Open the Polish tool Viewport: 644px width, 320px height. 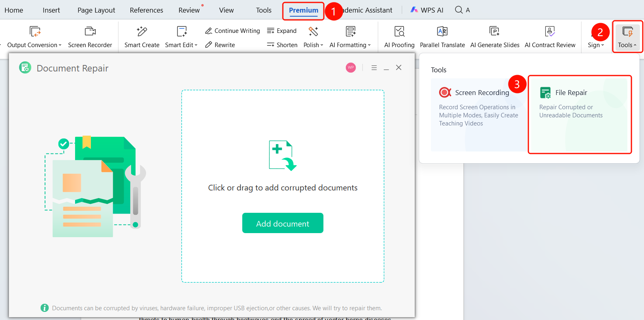[x=313, y=37]
